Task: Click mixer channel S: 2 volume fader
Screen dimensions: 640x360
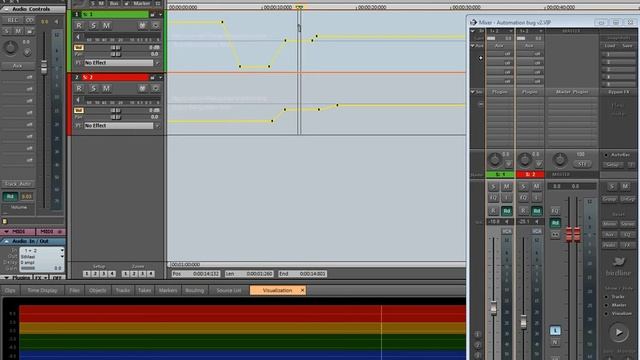Action: 524,322
